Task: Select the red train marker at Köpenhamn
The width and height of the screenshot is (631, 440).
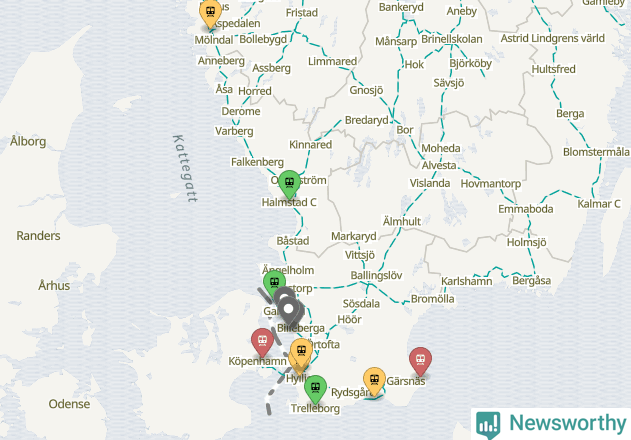Action: (x=262, y=343)
